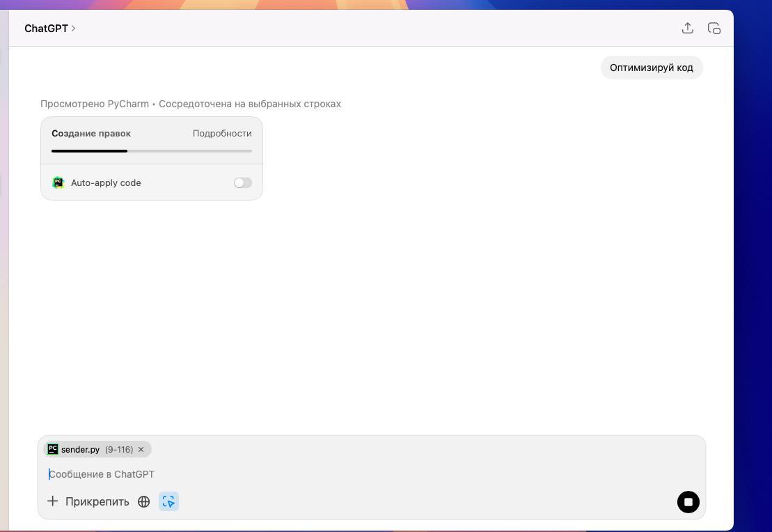This screenshot has height=532, width=772.
Task: Click the plus icon to attach
Action: click(x=52, y=501)
